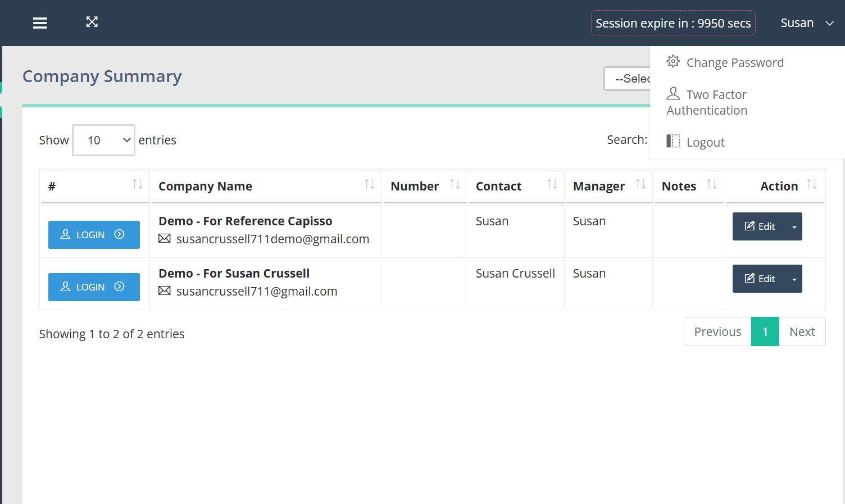
Task: Go to the Next page of entries
Action: pyautogui.click(x=802, y=332)
